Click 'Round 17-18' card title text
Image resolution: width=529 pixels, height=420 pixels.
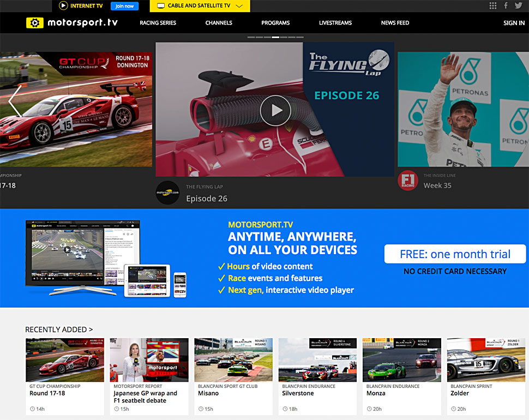(47, 393)
